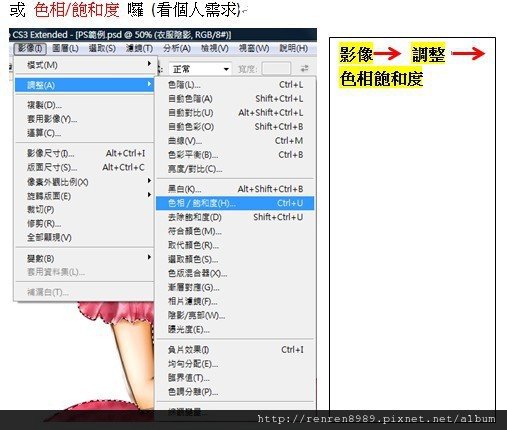This screenshot has width=507, height=430.
Task: Apply 自動色階(A) auto levels
Action: tap(235, 99)
